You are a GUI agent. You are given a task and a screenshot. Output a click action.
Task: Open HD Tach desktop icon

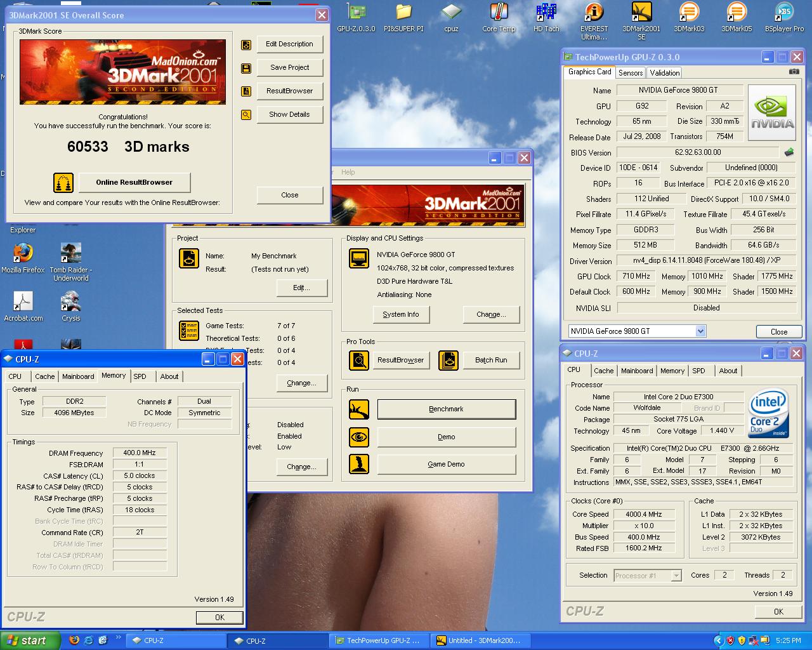tap(546, 17)
